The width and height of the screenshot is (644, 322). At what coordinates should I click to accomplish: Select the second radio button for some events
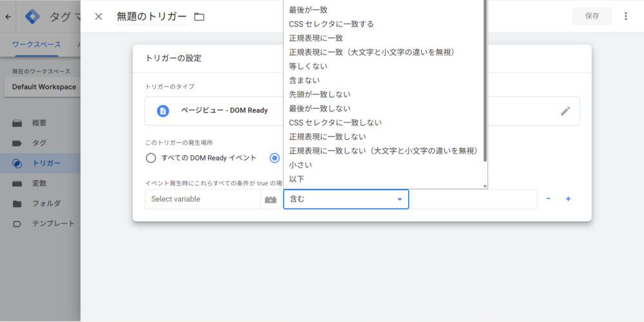pos(275,158)
